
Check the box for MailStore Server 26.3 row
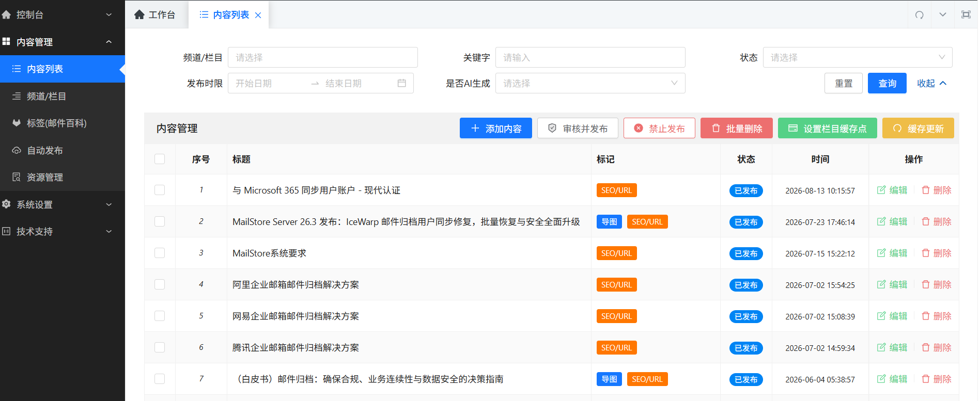160,221
